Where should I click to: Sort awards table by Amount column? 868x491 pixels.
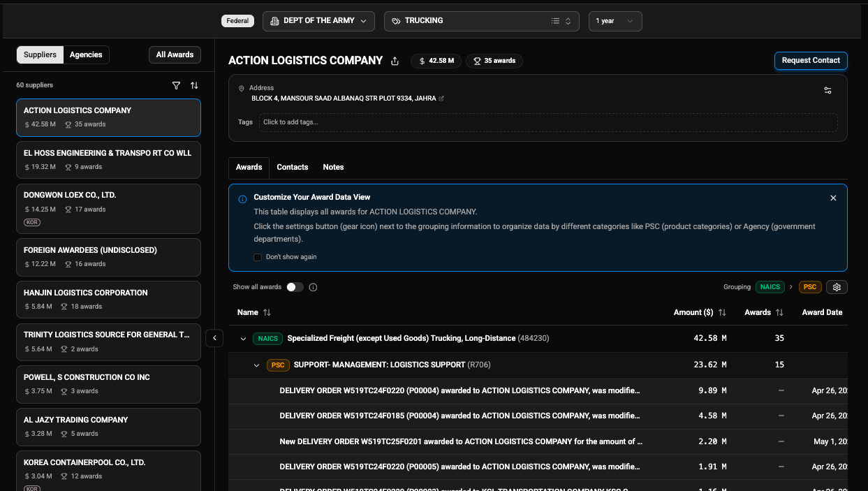click(x=721, y=312)
